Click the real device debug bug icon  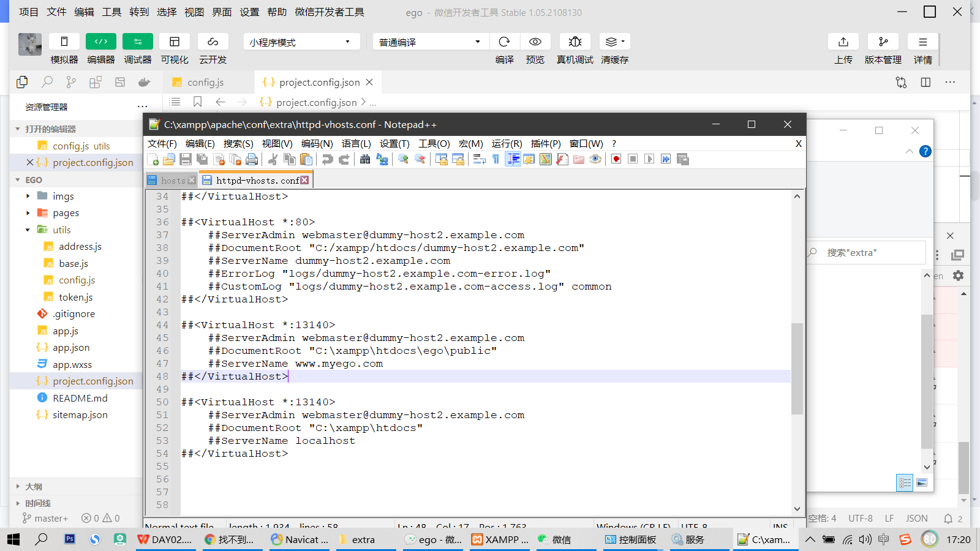[x=575, y=42]
